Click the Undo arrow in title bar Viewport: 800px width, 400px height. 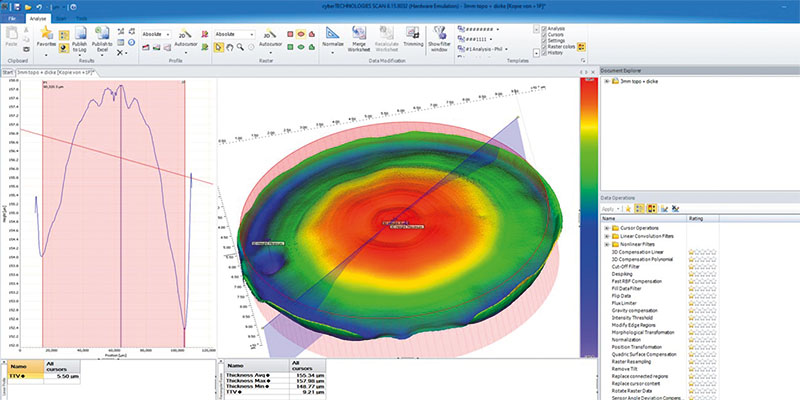(x=39, y=7)
